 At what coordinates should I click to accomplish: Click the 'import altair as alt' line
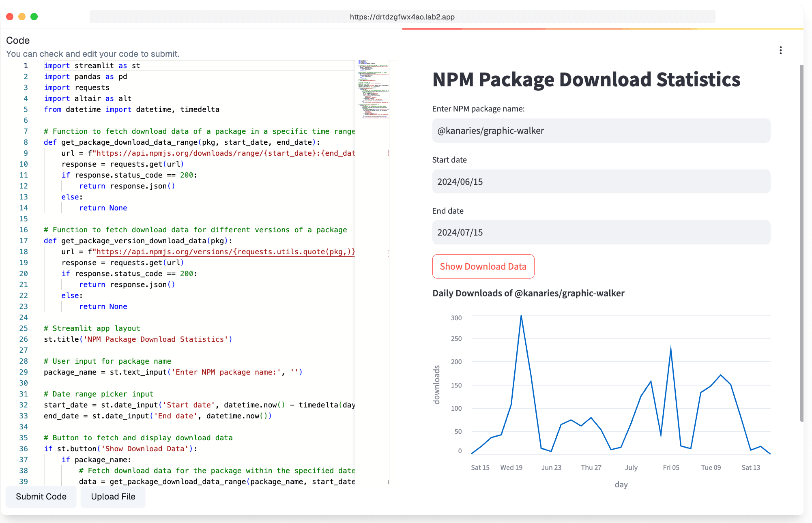pyautogui.click(x=88, y=99)
